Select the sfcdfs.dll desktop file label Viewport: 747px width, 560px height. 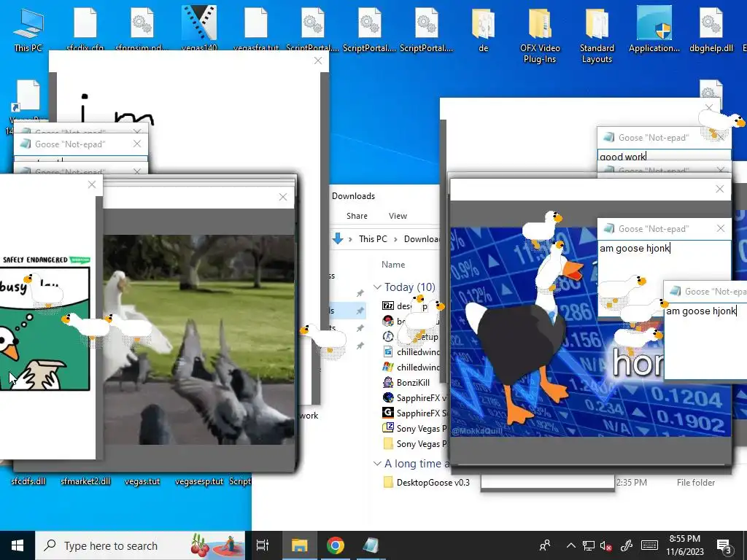pos(28,481)
